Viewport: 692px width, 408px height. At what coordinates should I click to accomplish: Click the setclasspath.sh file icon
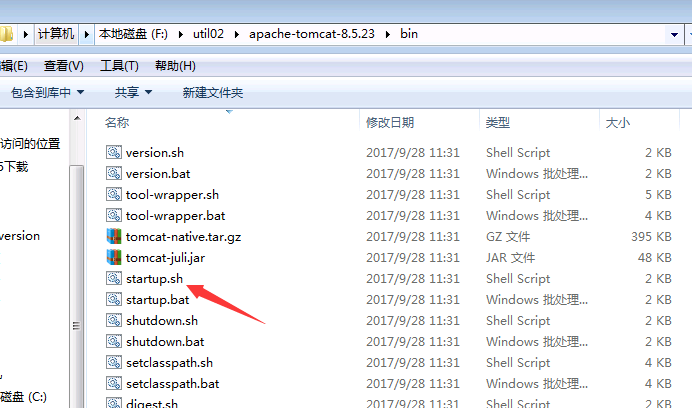click(x=114, y=362)
